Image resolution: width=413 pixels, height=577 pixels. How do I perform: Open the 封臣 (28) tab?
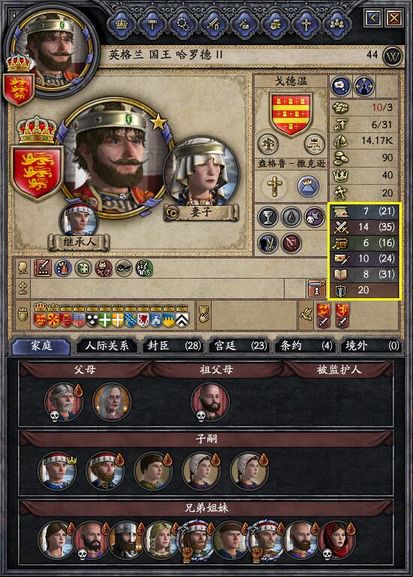(x=173, y=346)
